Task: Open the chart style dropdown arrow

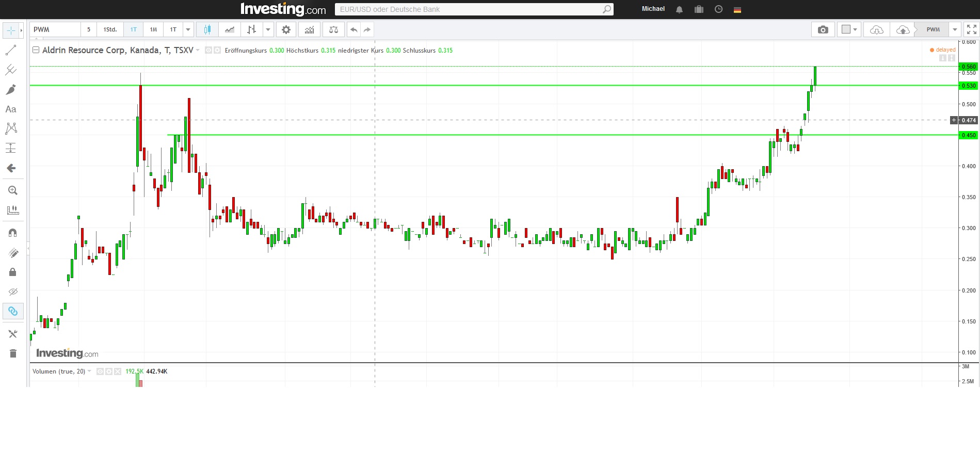Action: coord(268,30)
